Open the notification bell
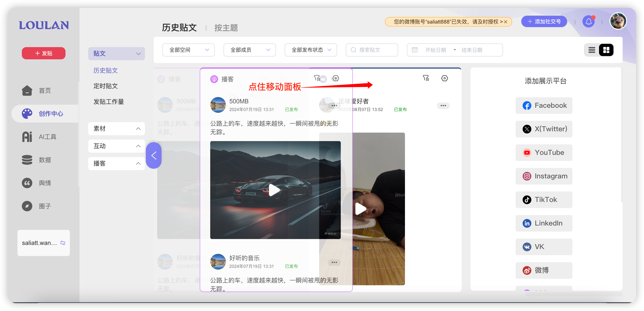The height and width of the screenshot is (311, 644). 589,22
